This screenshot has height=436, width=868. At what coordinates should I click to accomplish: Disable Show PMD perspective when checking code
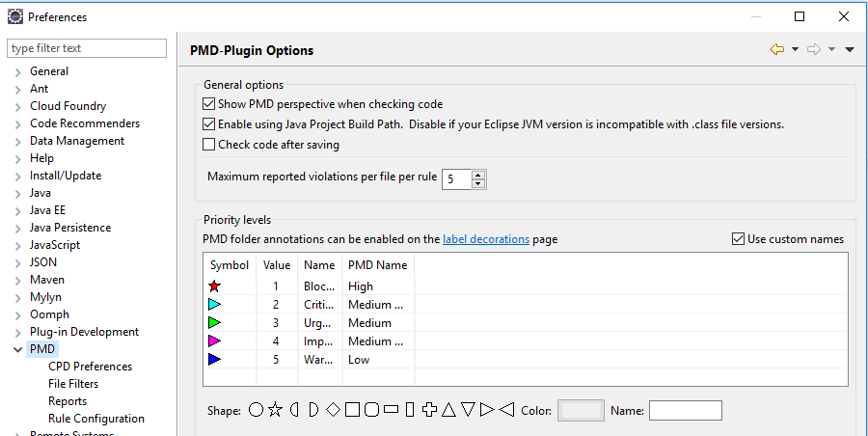pyautogui.click(x=209, y=104)
